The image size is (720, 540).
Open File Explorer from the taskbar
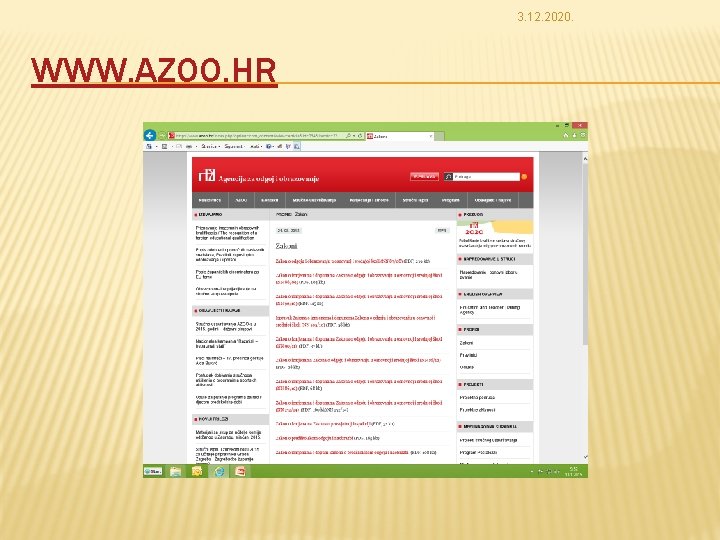click(175, 471)
